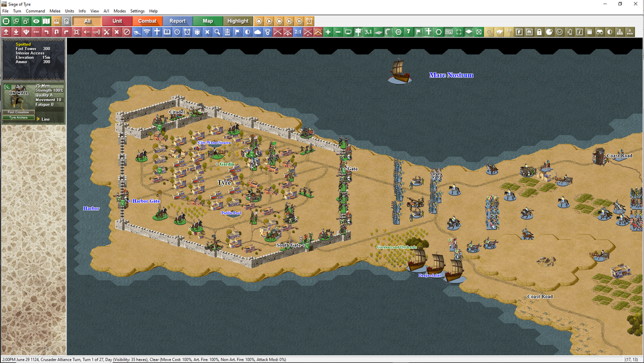Click the rewind playback button

[259, 21]
